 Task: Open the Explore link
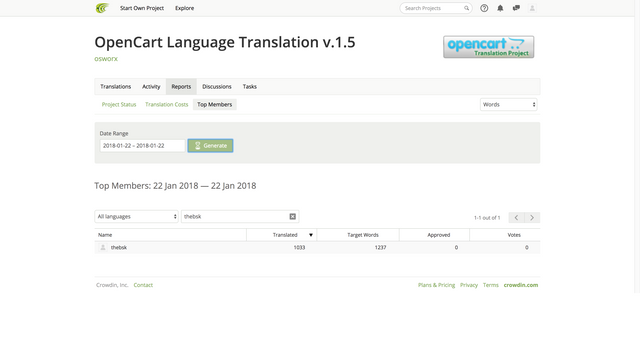click(x=184, y=8)
